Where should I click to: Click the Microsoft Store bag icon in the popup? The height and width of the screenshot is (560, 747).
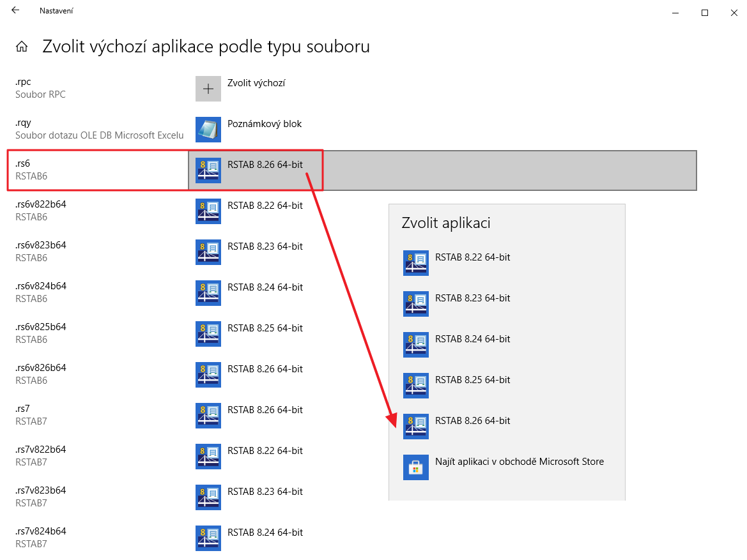(416, 467)
